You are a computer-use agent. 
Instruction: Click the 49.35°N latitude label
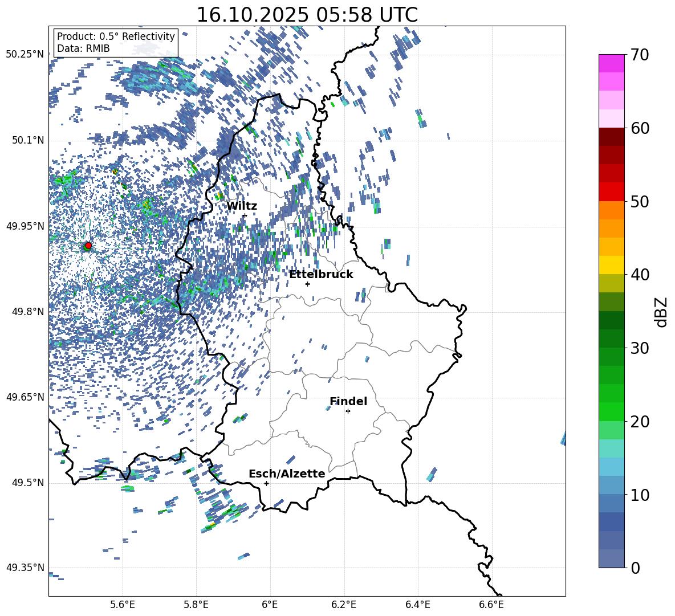[25, 568]
